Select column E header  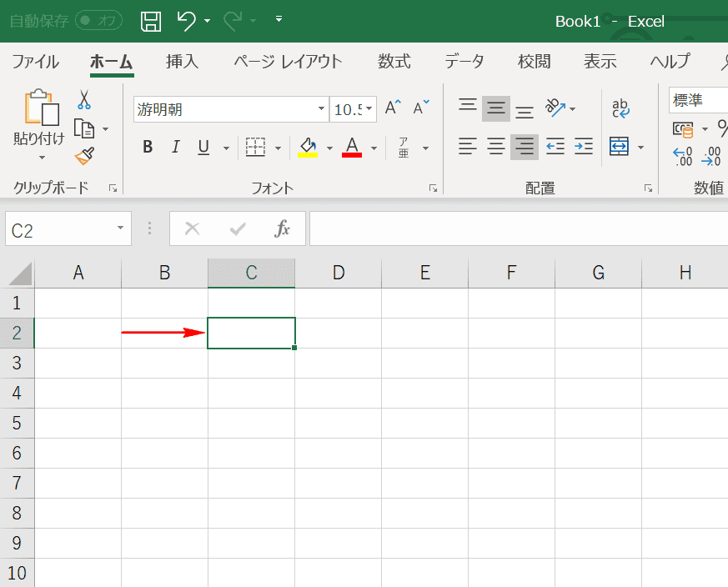click(x=424, y=273)
